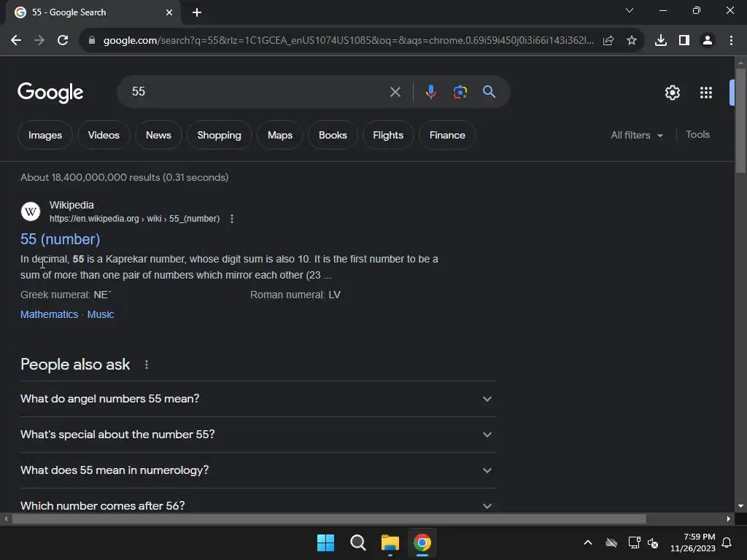The image size is (747, 560).
Task: Close the '55 - Google Search' tab
Action: (x=169, y=12)
